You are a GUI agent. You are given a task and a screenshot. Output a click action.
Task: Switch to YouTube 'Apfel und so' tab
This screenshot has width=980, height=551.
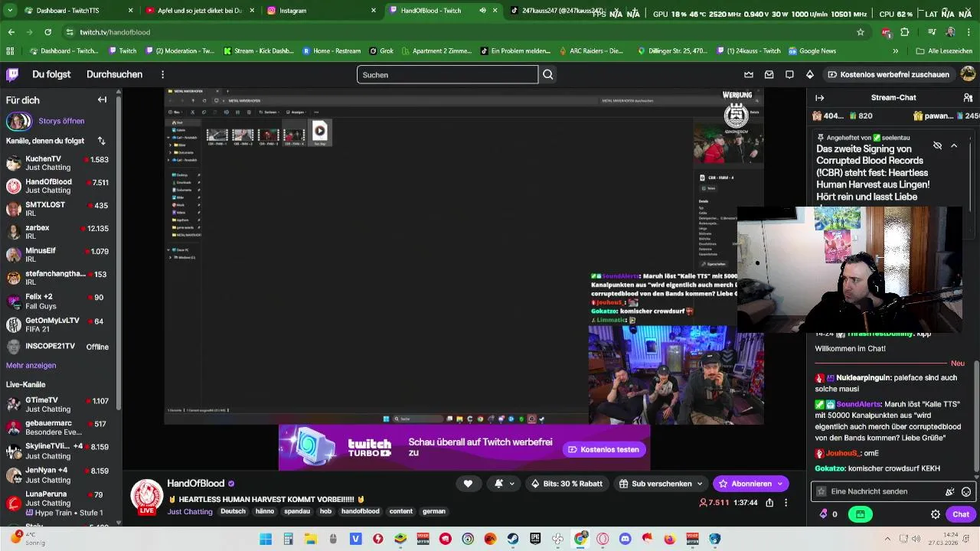(x=199, y=11)
